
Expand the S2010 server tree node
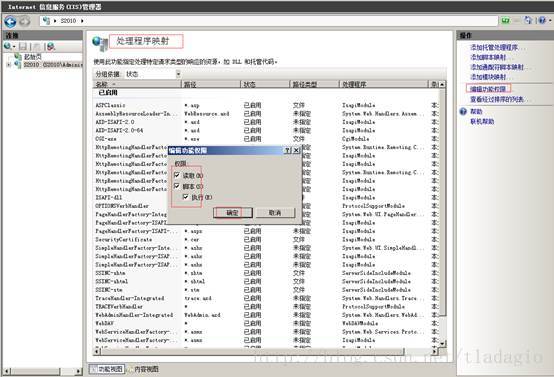(x=8, y=65)
